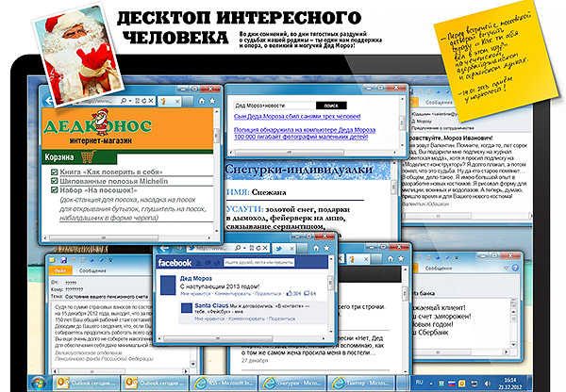The height and width of the screenshot is (392, 566).
Task: Open the Windows Start menu
Action: 39,383
